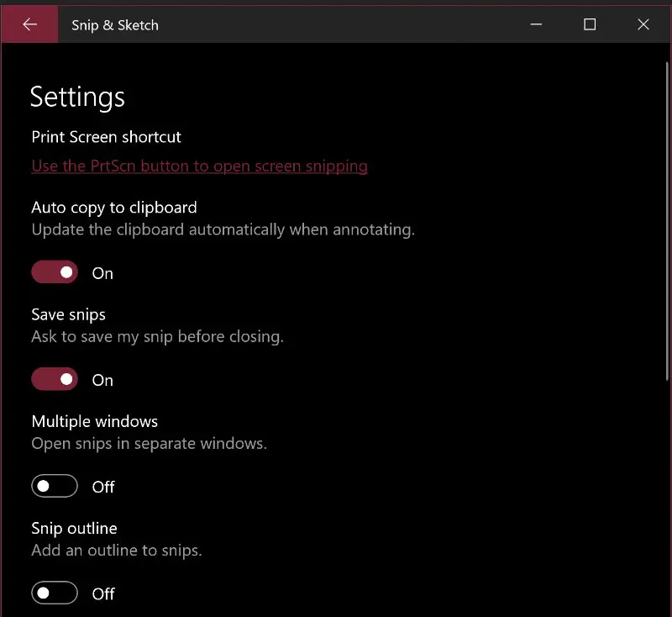
Task: Go back using the back arrow
Action: tap(29, 24)
